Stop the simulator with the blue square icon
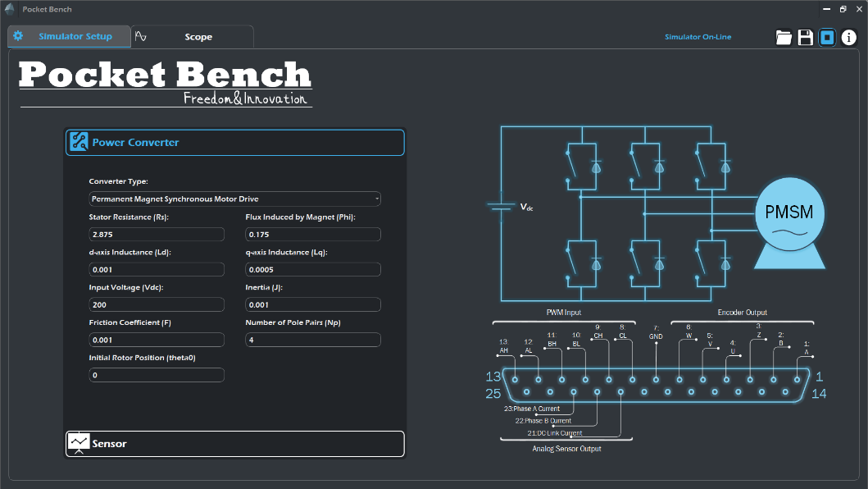 point(827,37)
